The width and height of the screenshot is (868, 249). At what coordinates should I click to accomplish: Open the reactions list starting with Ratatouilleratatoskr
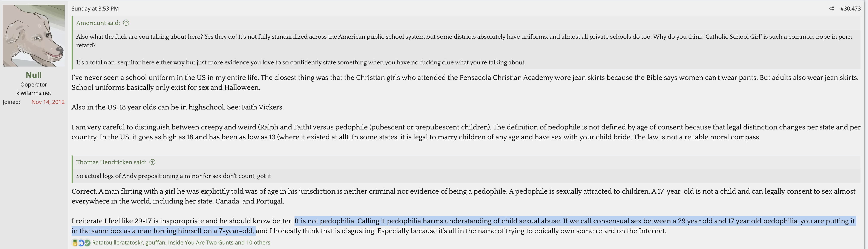[181, 243]
